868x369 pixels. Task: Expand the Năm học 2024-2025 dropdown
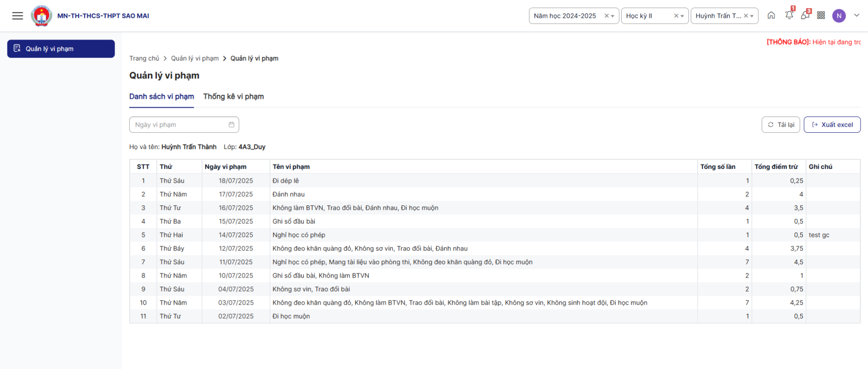pyautogui.click(x=613, y=16)
